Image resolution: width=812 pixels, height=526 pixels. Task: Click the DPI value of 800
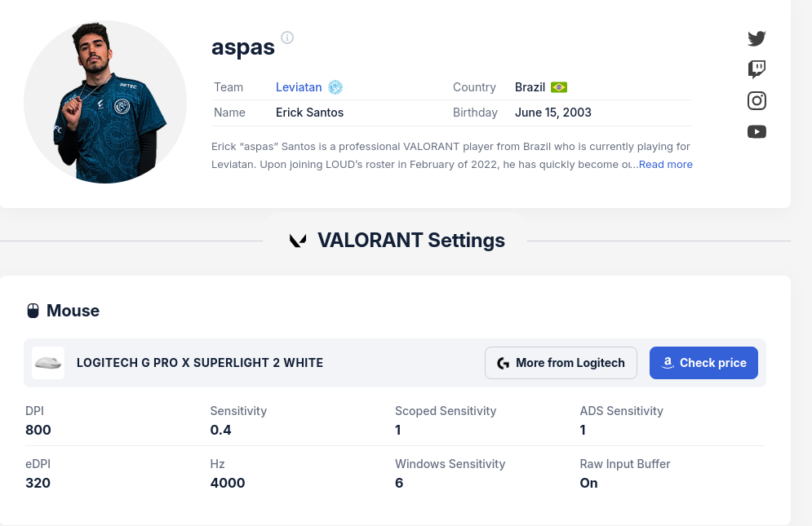(38, 430)
